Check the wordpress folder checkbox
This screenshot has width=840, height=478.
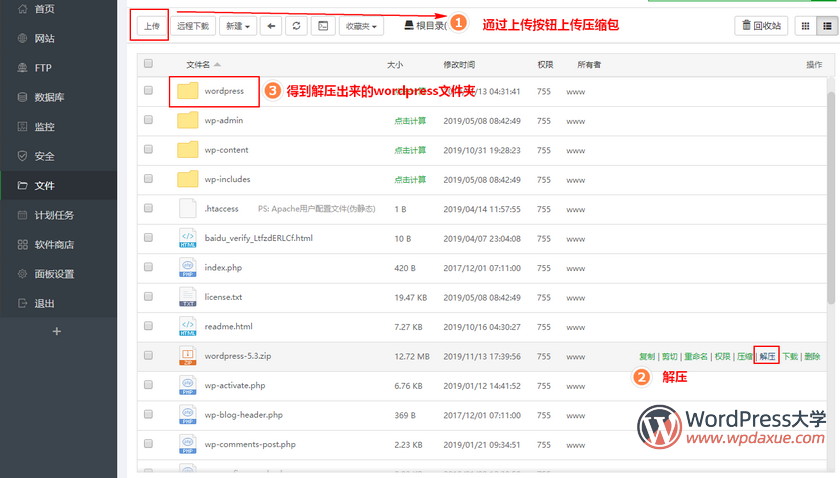[x=148, y=90]
